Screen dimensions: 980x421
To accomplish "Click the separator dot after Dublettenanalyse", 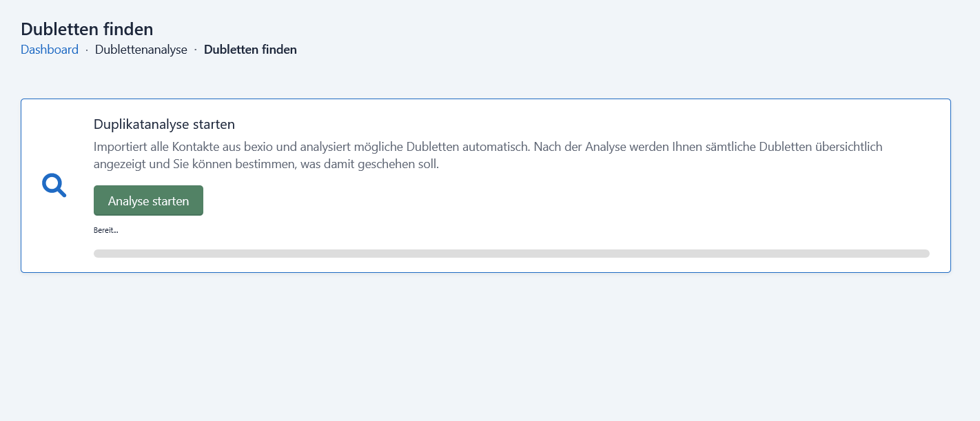I will point(196,50).
